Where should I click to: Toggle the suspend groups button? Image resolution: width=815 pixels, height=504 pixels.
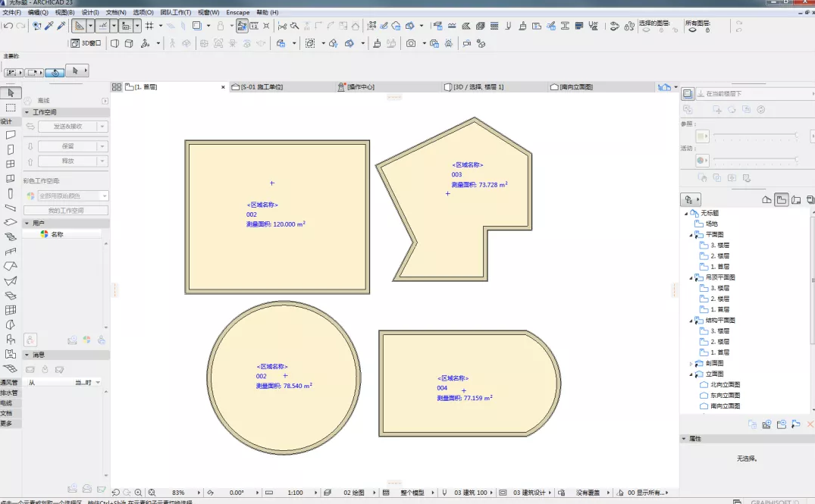click(x=242, y=26)
